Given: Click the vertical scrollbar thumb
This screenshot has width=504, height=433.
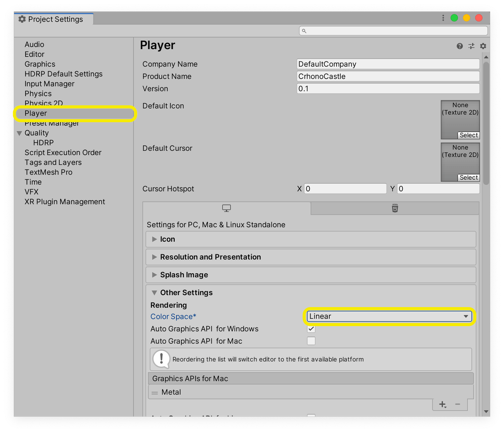Looking at the screenshot, I should (x=486, y=123).
